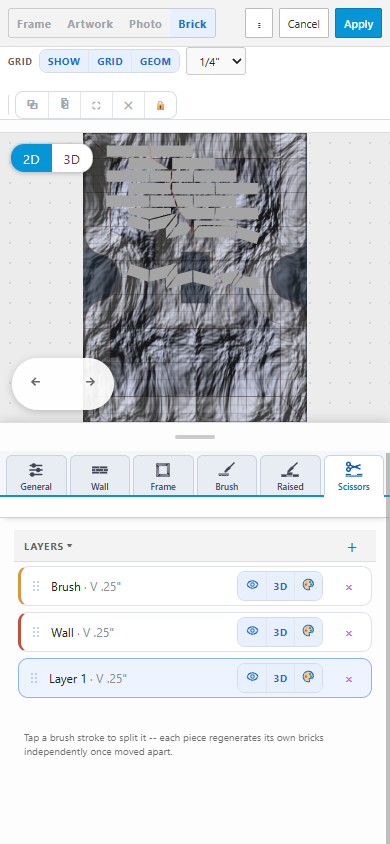Toggle the GEOM snap option

point(155,61)
